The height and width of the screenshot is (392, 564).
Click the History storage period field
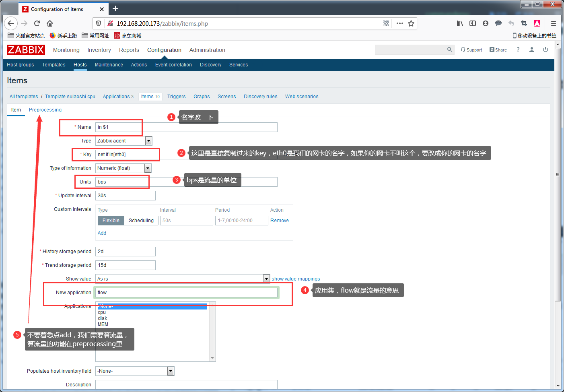[x=126, y=252]
